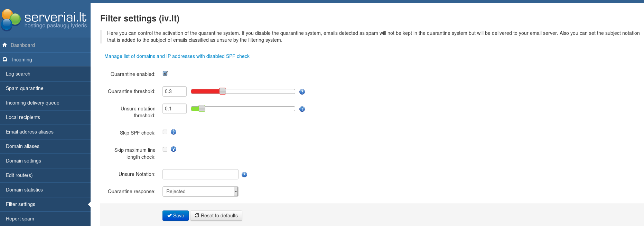Go to Domain statistics menu item
The width and height of the screenshot is (644, 226).
[x=24, y=190]
